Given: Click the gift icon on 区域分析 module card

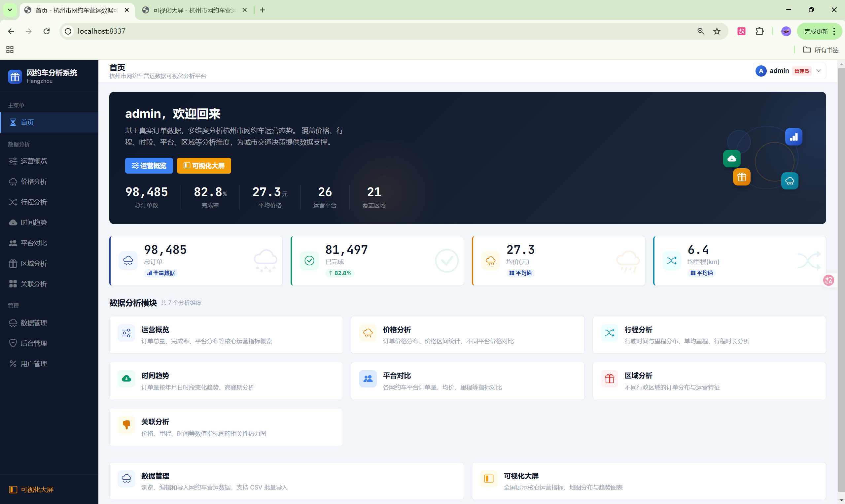Looking at the screenshot, I should coord(609,378).
